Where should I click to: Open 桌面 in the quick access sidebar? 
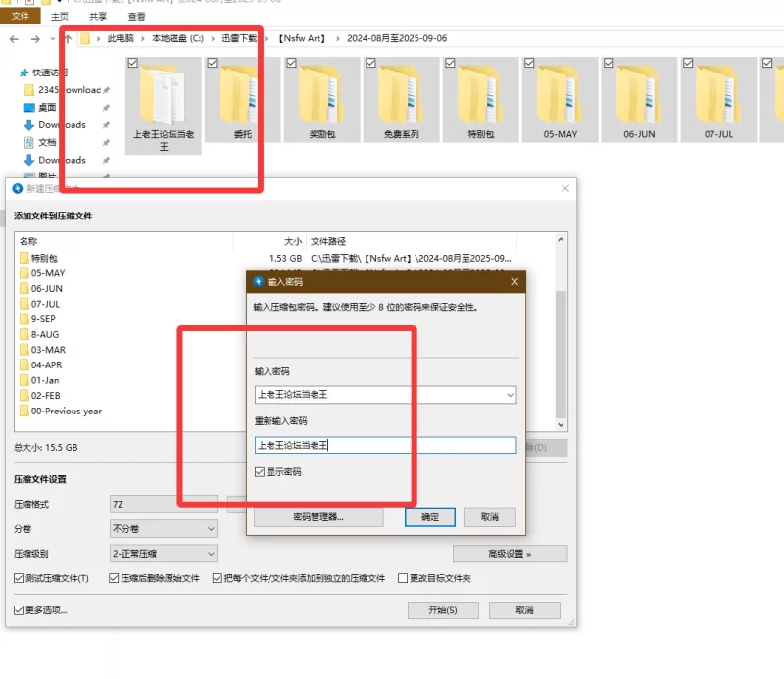(47, 108)
